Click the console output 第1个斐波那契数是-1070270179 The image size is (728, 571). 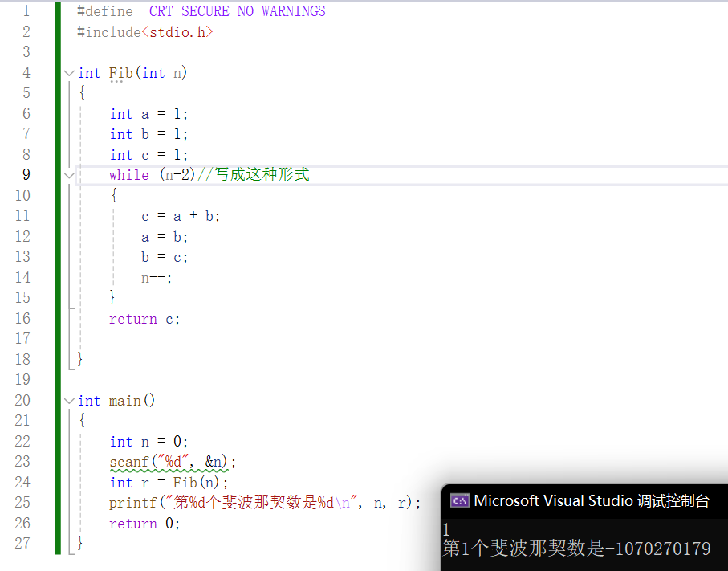coord(576,549)
